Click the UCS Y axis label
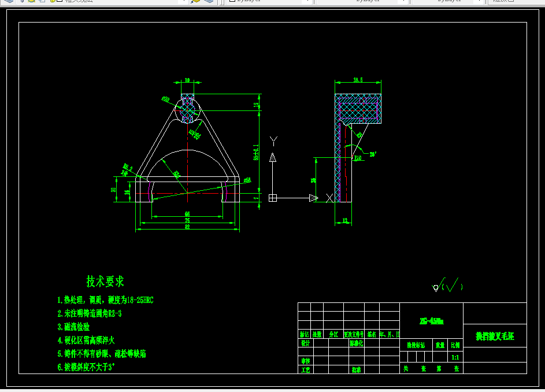Image resolution: width=545 pixels, height=392 pixels. click(273, 141)
